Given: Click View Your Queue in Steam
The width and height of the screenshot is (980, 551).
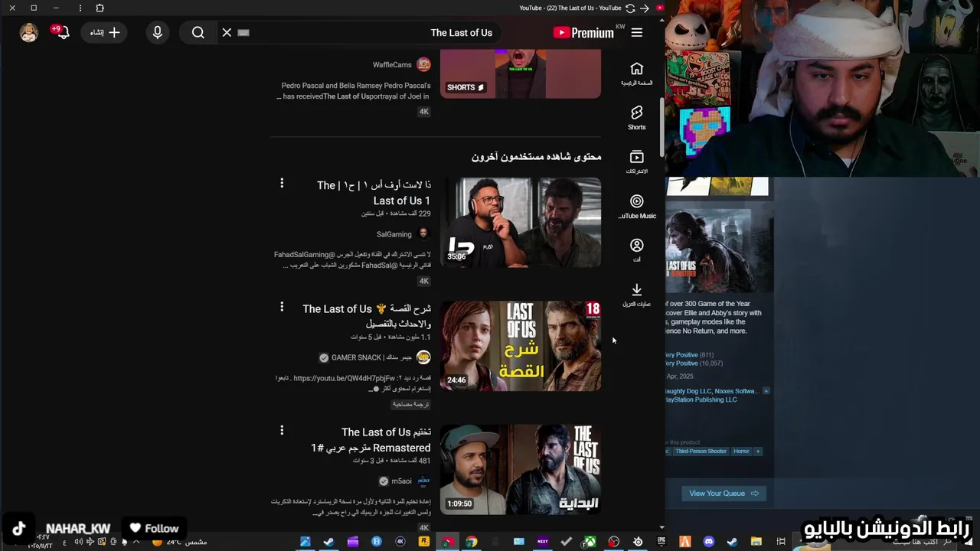Looking at the screenshot, I should pos(724,494).
